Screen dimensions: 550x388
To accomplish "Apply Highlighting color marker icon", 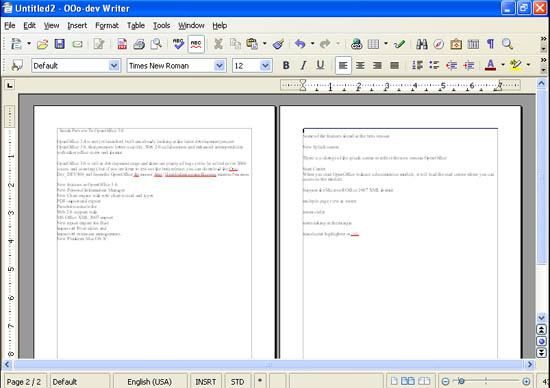I will (x=516, y=65).
